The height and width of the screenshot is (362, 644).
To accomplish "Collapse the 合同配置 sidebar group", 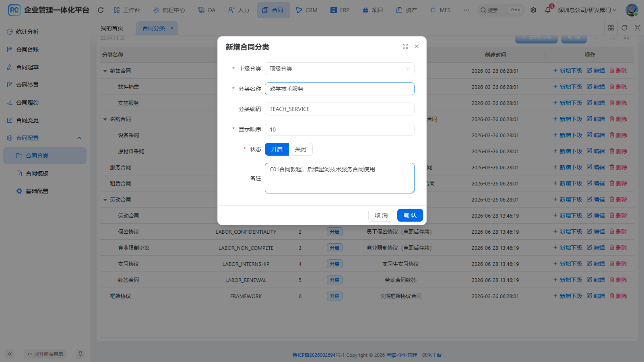I will click(45, 138).
